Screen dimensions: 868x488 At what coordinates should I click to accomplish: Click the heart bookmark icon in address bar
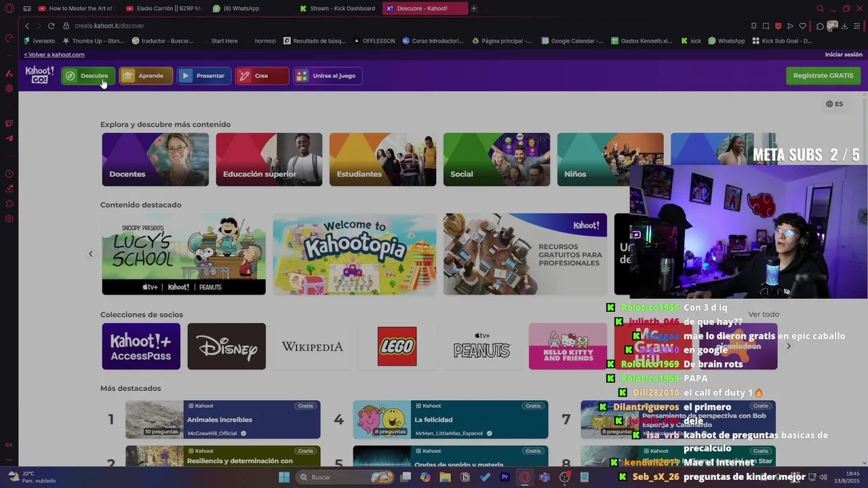[x=802, y=26]
